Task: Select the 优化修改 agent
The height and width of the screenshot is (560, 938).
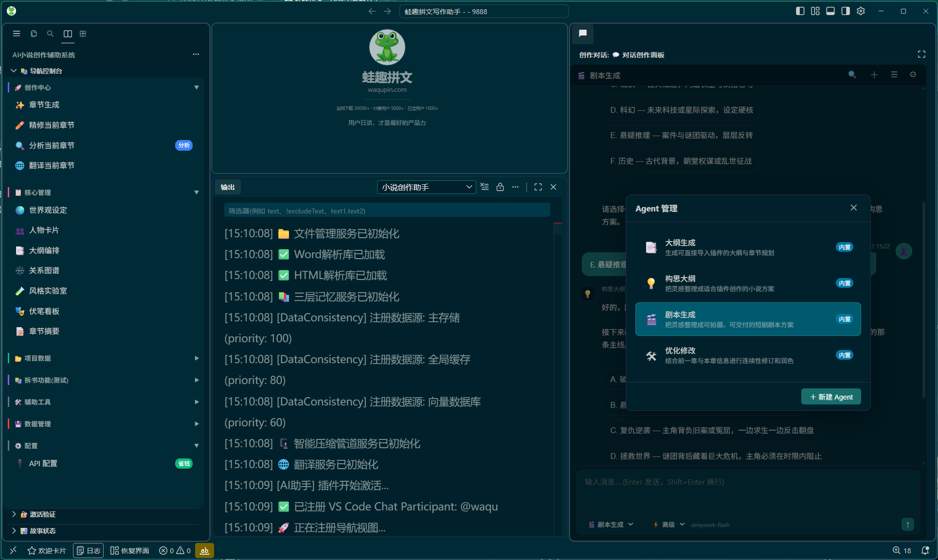Action: point(748,355)
